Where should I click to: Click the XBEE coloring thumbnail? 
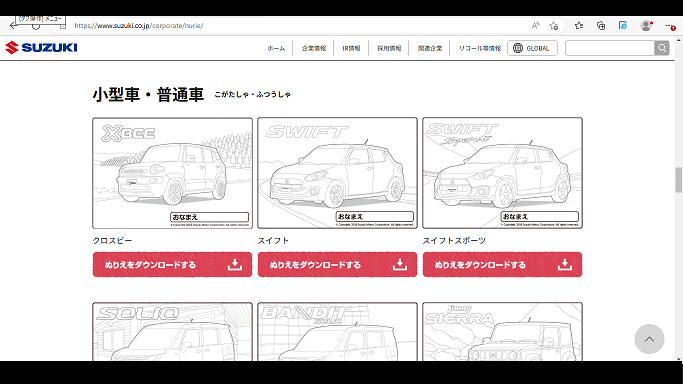[172, 173]
